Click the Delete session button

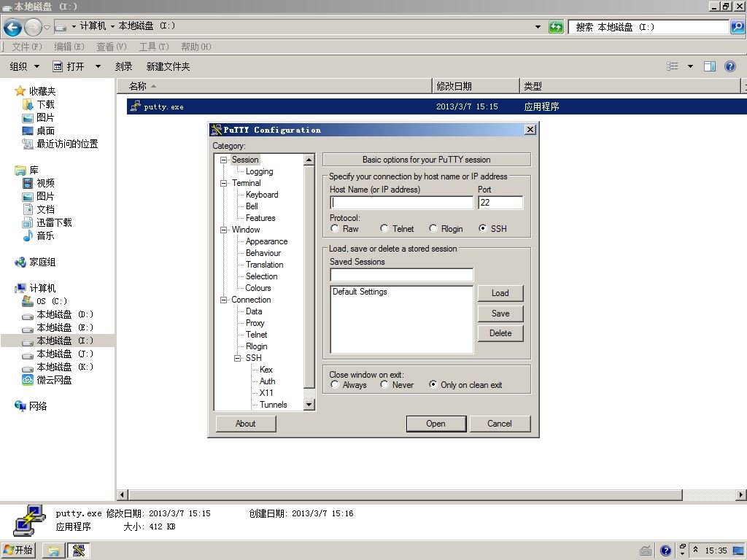coord(500,332)
